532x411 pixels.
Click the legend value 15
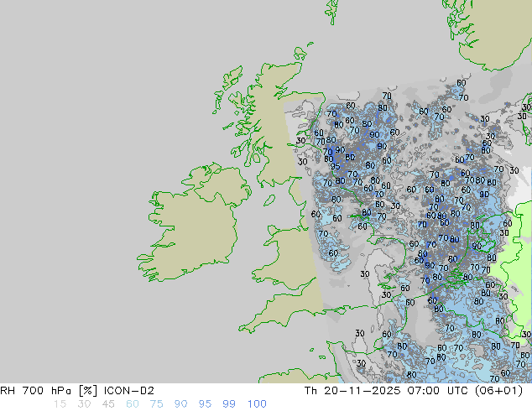click(x=60, y=404)
